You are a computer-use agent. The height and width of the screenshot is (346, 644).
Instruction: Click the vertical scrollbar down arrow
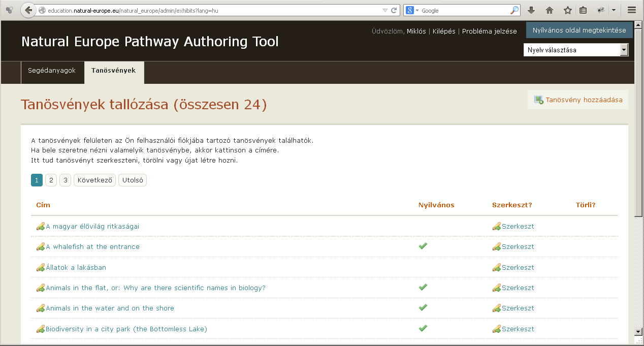tap(639, 331)
